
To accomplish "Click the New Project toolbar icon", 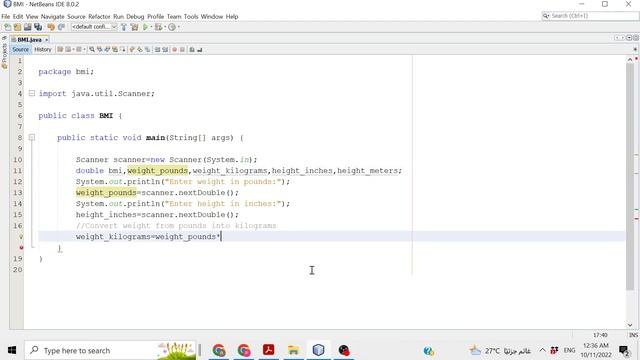I will coord(17,27).
